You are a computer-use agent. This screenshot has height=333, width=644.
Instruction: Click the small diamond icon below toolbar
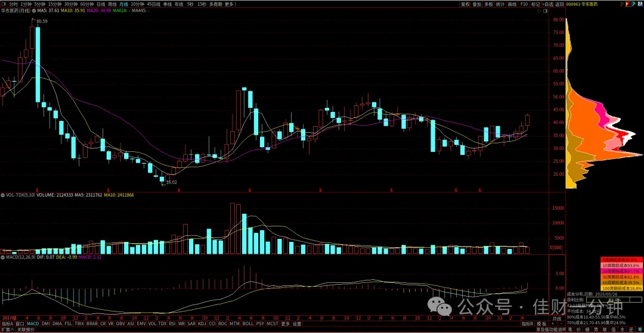click(x=539, y=11)
